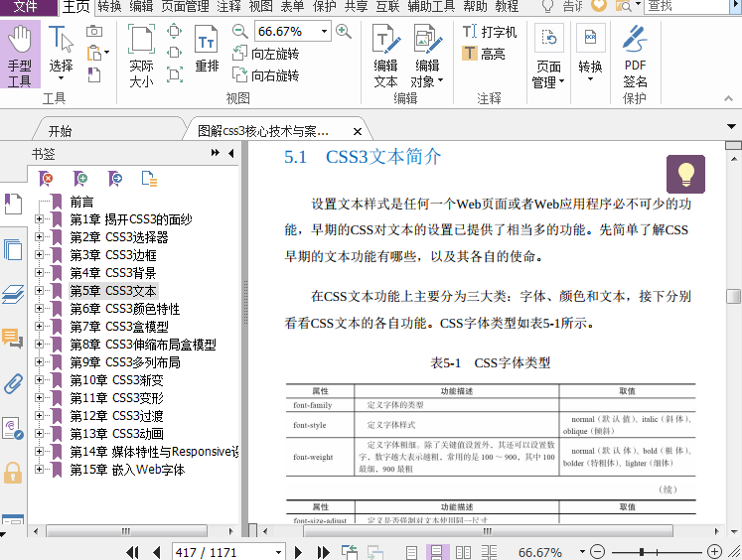Click Rotate Left (向左旋转) button
The width and height of the screenshot is (742, 560).
click(x=266, y=54)
